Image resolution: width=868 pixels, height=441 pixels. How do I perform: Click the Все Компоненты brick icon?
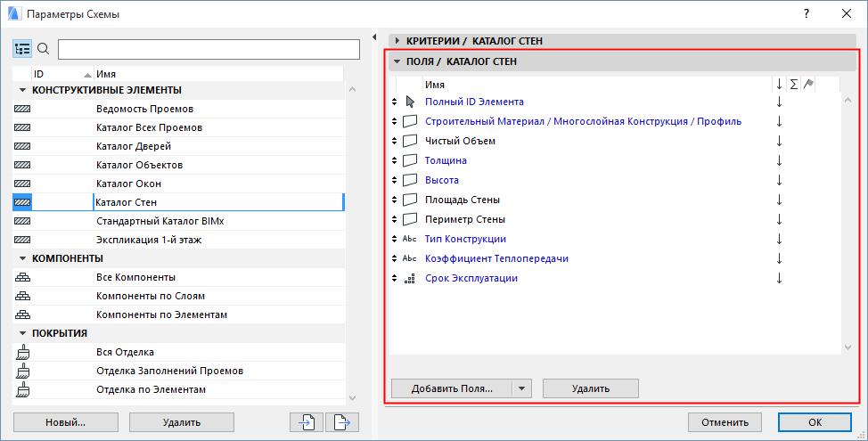(x=22, y=277)
